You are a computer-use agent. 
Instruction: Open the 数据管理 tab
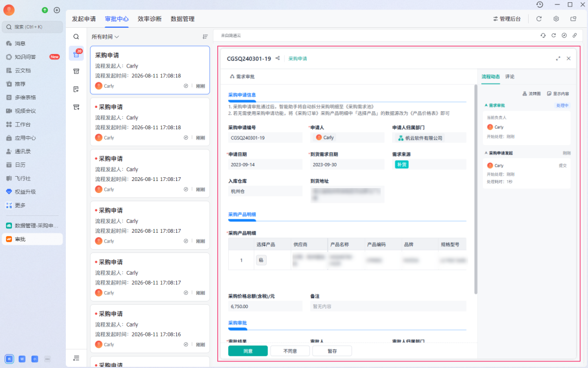point(182,19)
